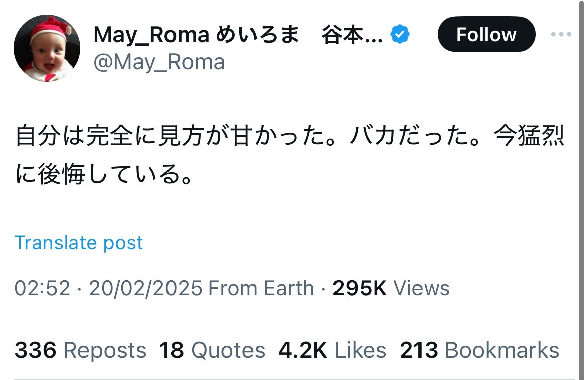Click the blue verified checkmark badge
Image resolution: width=588 pixels, height=380 pixels.
(x=400, y=34)
